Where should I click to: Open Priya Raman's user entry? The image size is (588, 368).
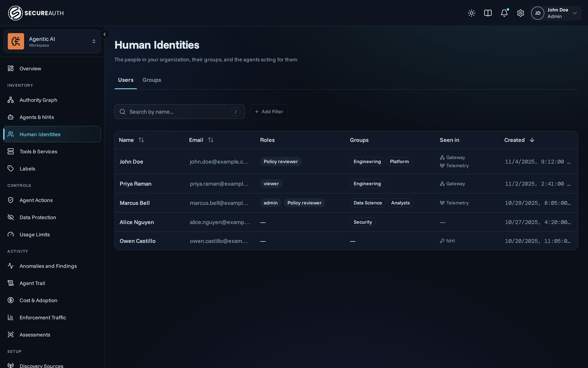point(346,184)
